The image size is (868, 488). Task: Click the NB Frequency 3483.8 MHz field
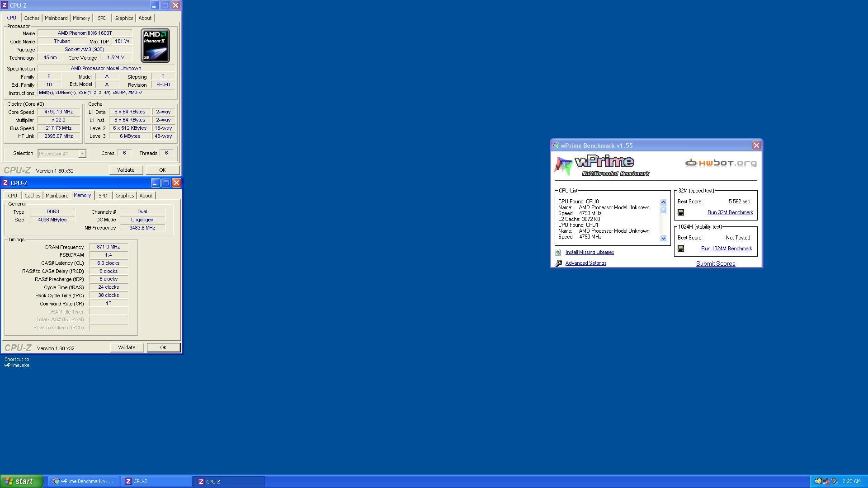[x=142, y=228]
